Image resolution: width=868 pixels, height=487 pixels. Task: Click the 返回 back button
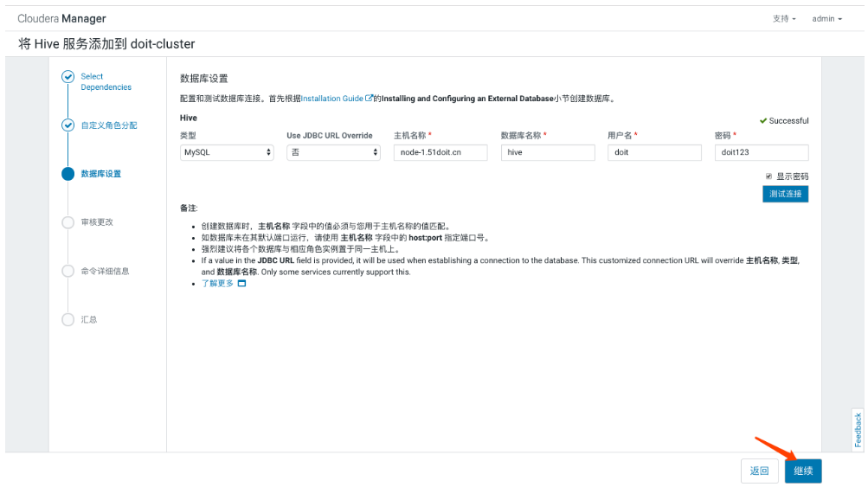pos(760,471)
